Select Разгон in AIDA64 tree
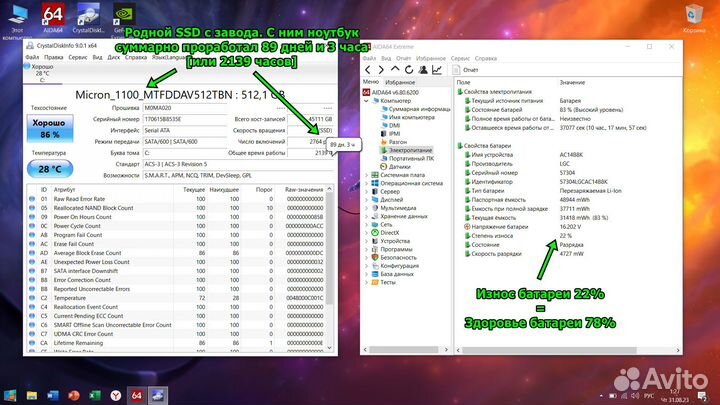 [394, 142]
